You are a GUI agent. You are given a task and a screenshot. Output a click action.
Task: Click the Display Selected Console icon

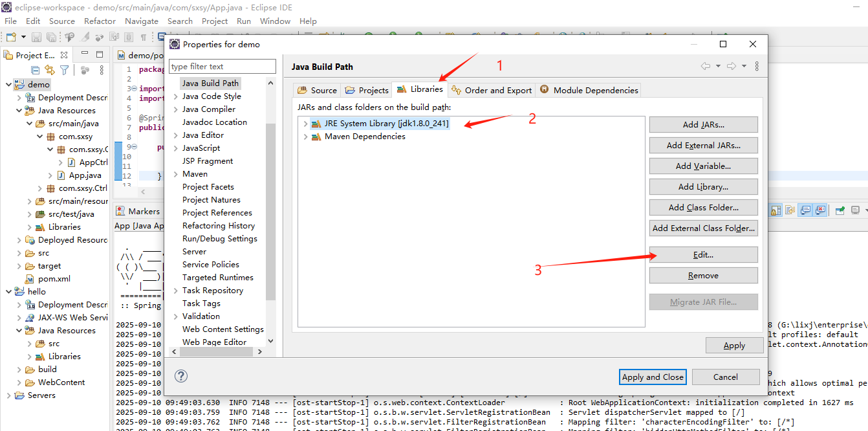click(x=855, y=210)
